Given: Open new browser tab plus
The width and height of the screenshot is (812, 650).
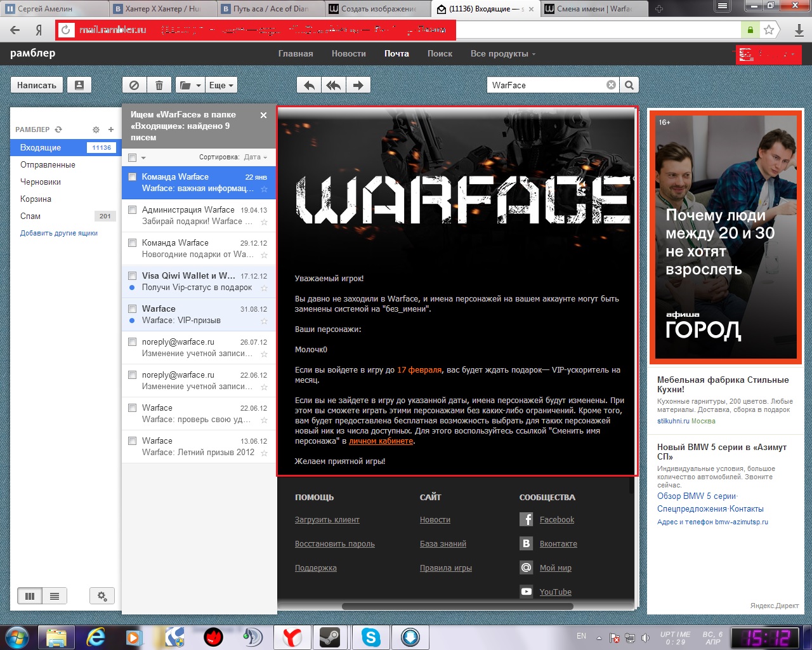Looking at the screenshot, I should pyautogui.click(x=658, y=9).
